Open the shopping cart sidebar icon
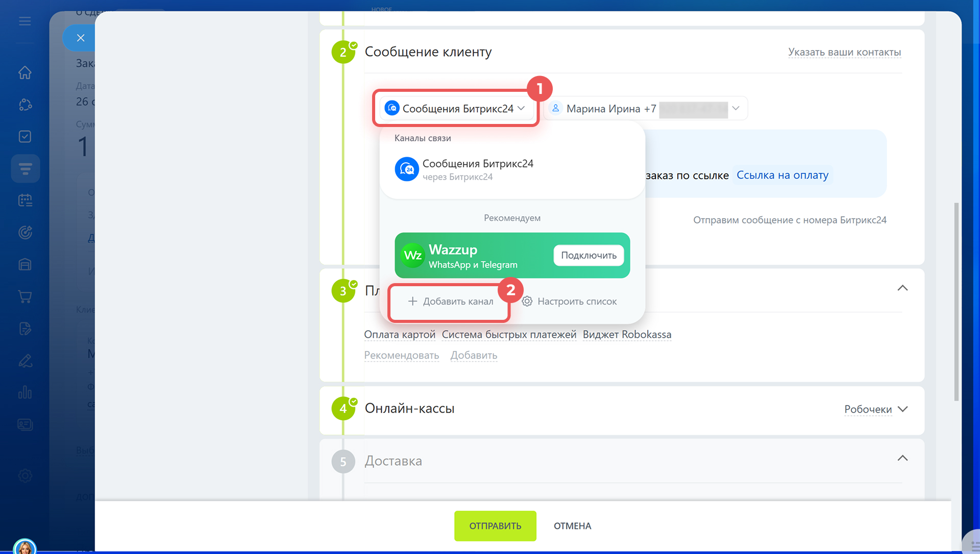The width and height of the screenshot is (980, 554). (25, 296)
